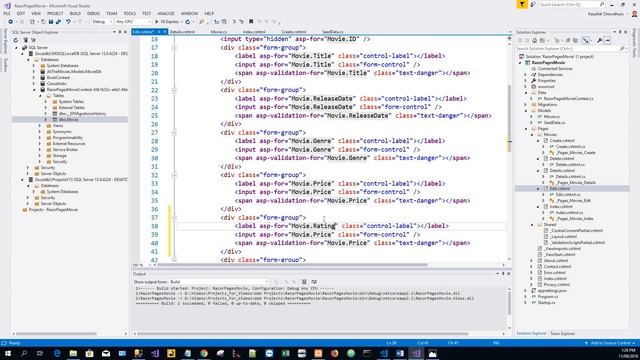Screen dimensions: 640x360
Task: Click Windows Start button on taskbar
Action: (7, 353)
